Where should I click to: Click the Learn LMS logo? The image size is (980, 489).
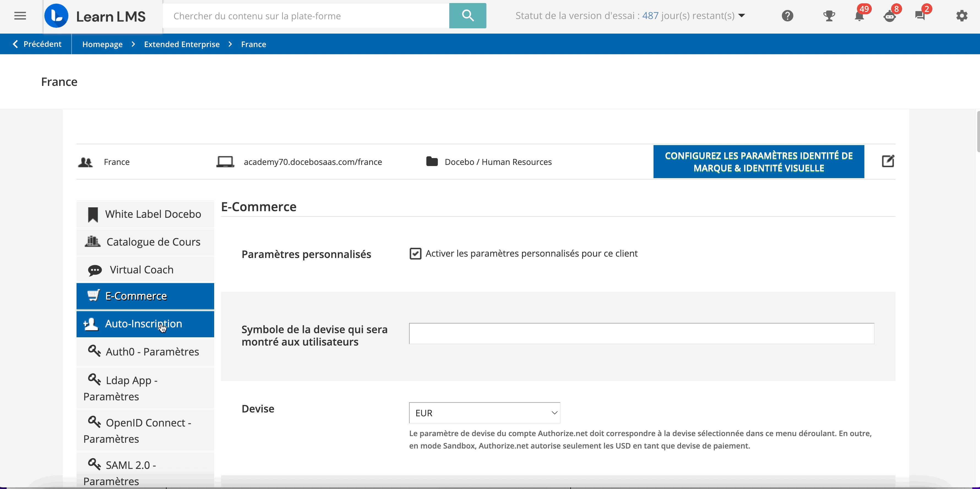point(95,16)
